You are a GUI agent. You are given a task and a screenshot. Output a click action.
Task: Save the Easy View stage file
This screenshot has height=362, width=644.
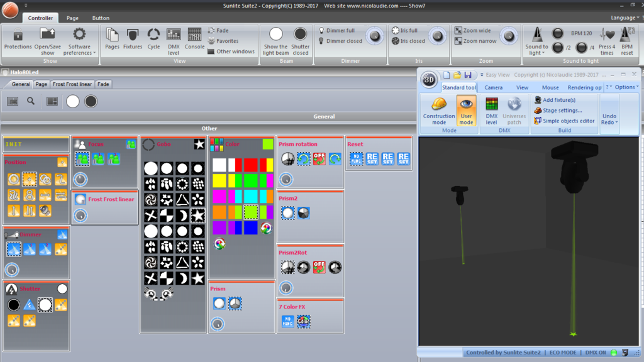pyautogui.click(x=468, y=75)
